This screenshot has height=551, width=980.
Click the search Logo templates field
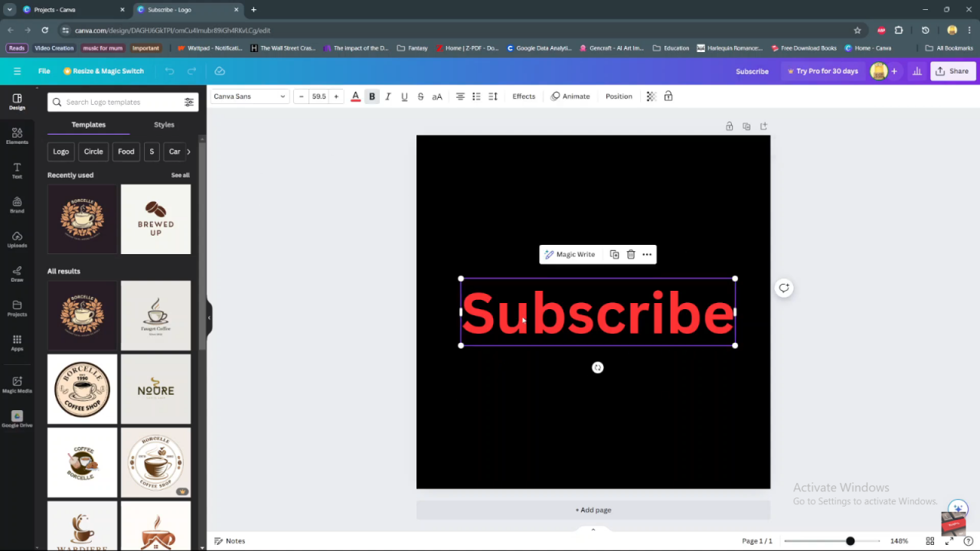point(122,102)
